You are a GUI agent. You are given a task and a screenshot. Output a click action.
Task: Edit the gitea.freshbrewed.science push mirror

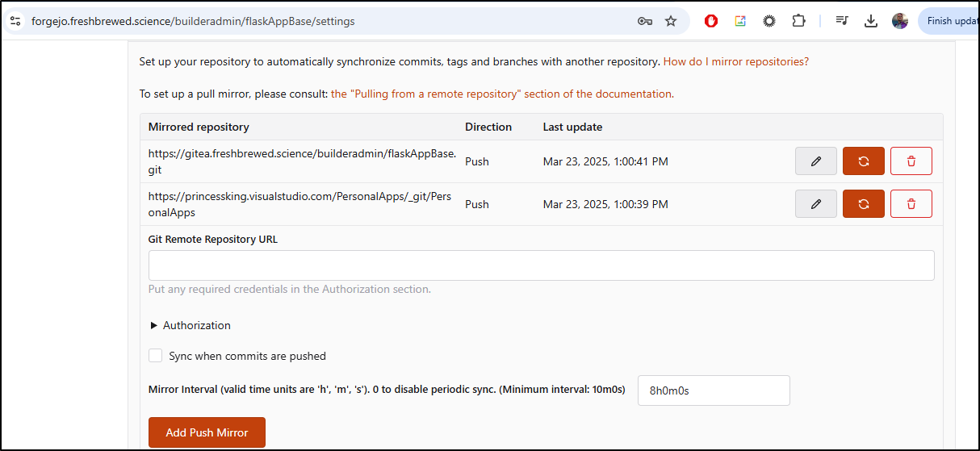(815, 161)
